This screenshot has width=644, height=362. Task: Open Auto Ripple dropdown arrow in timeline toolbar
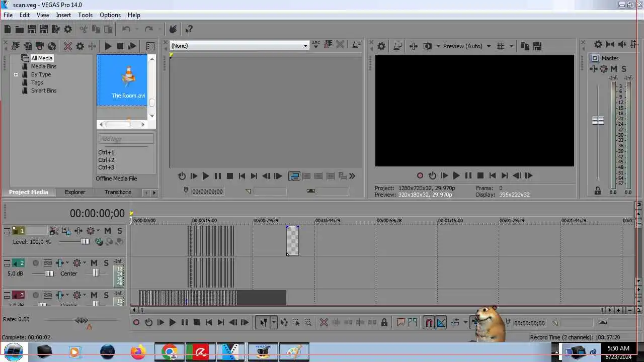[x=465, y=323]
